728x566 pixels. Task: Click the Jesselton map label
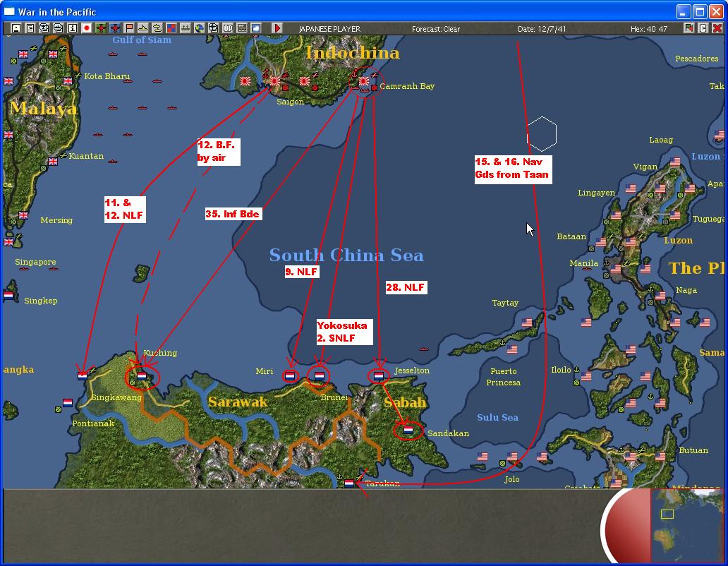tap(412, 371)
